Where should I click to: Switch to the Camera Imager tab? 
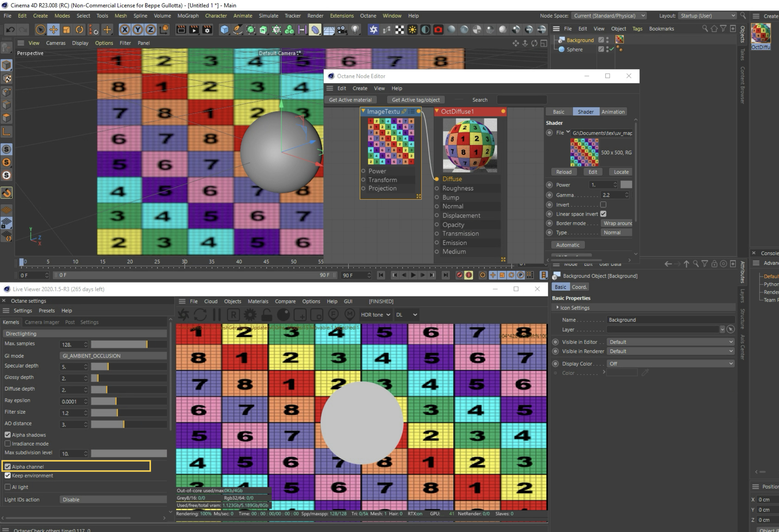(42, 322)
